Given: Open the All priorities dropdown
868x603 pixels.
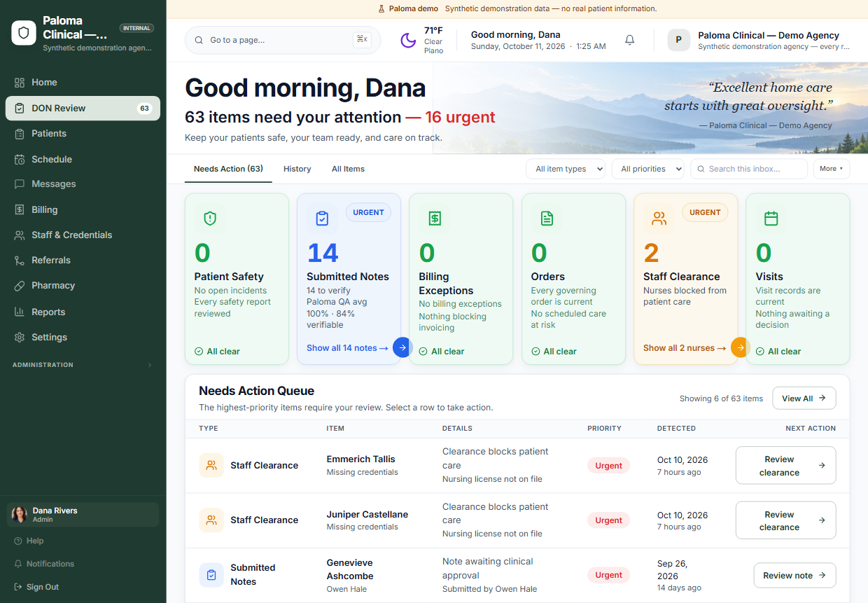Looking at the screenshot, I should 648,169.
